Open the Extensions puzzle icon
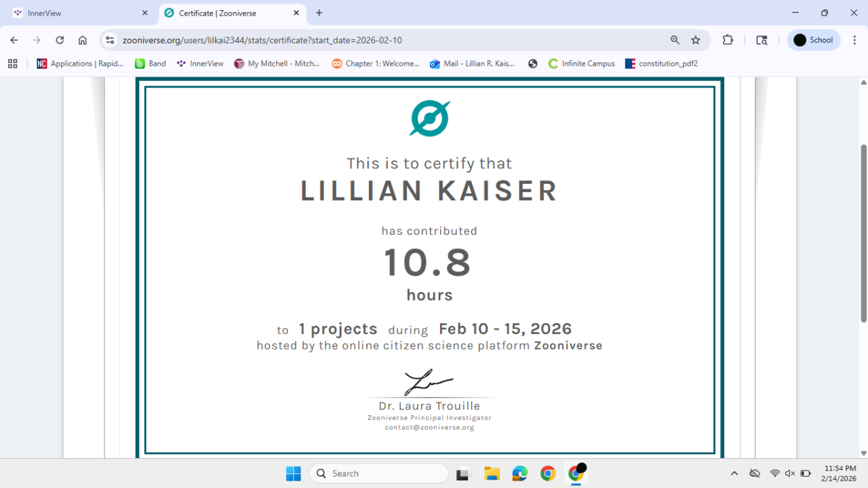The width and height of the screenshot is (868, 488). click(728, 40)
